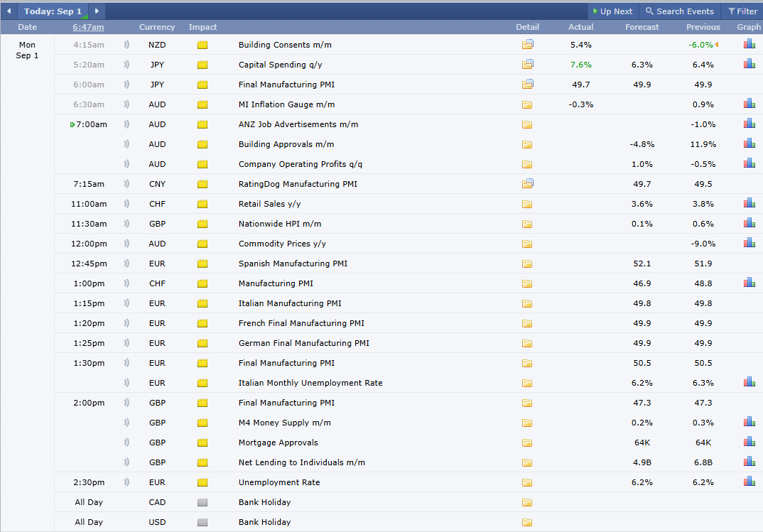Open detail folder for RatingDog Manufacturing PMI

click(527, 184)
